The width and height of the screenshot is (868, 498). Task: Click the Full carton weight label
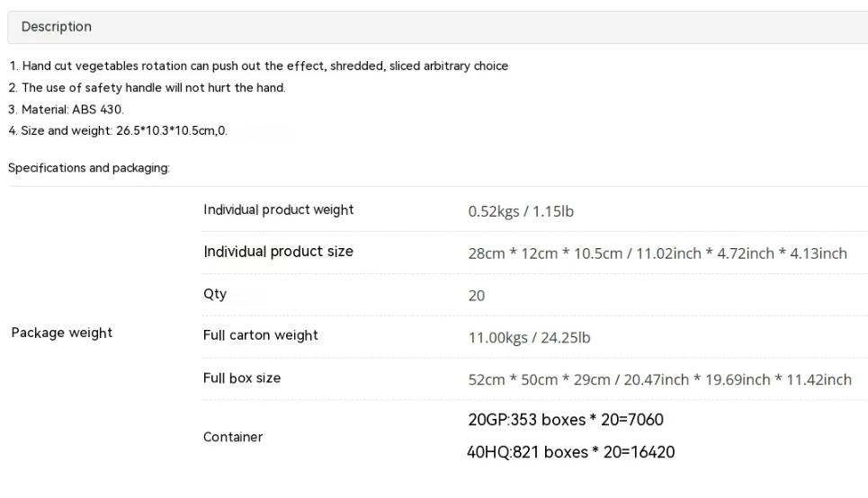[x=261, y=335]
